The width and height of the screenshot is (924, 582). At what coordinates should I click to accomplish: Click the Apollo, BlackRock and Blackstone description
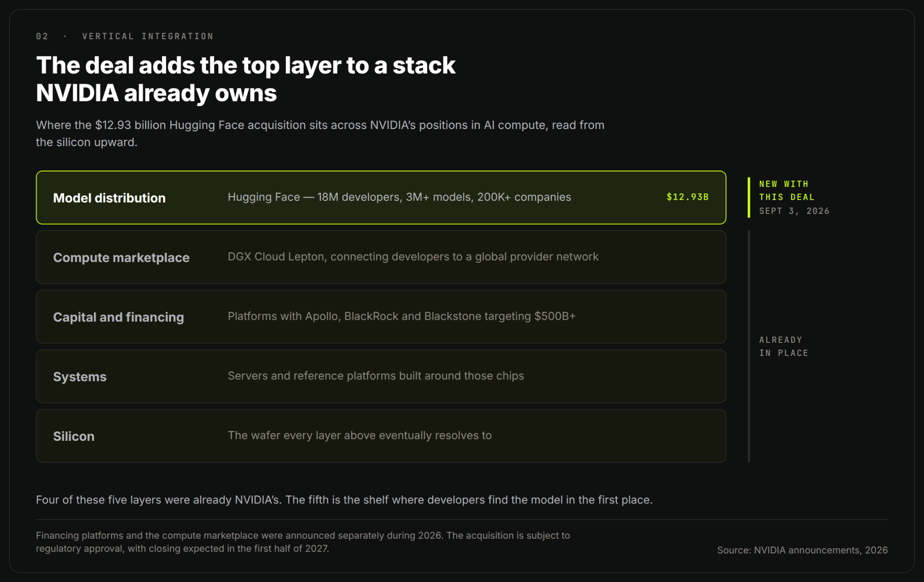[402, 316]
